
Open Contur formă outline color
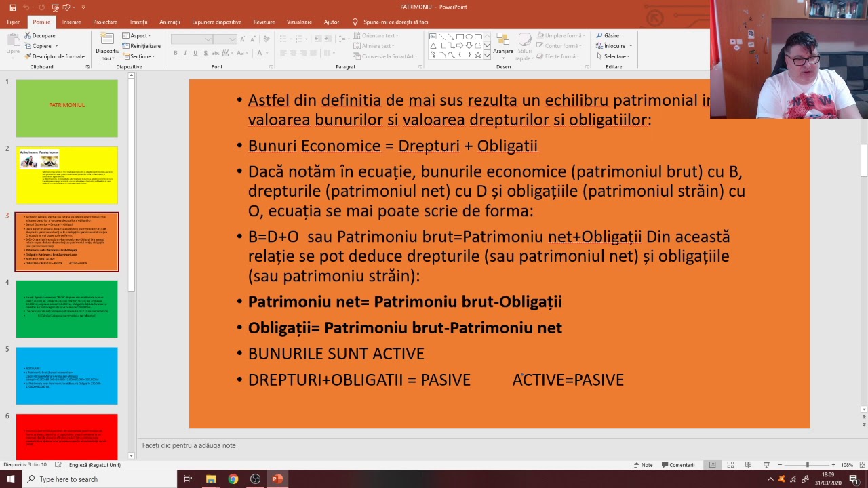[x=560, y=46]
